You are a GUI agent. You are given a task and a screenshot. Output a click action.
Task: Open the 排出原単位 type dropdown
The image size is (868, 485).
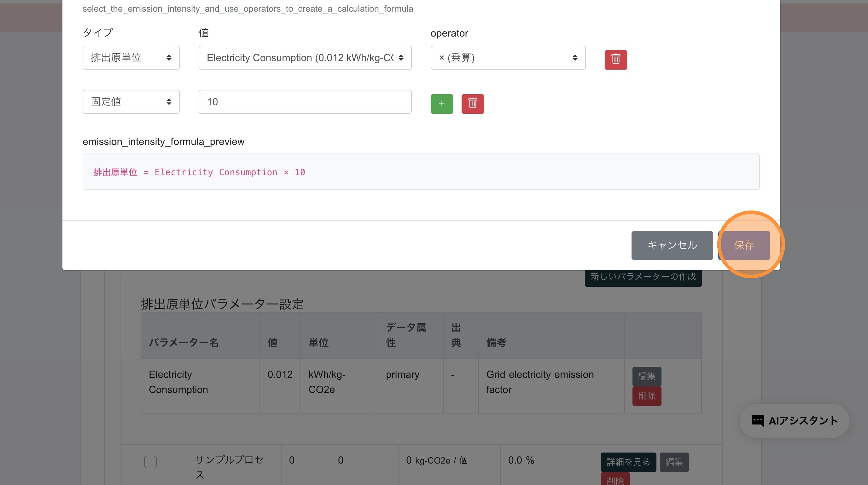coord(131,58)
